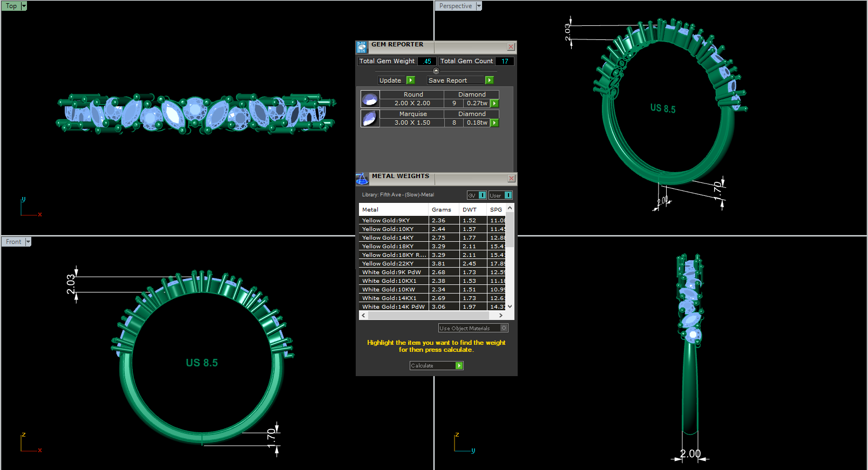Enable Use Object Materials option
Image resolution: width=868 pixels, height=470 pixels.
point(504,328)
